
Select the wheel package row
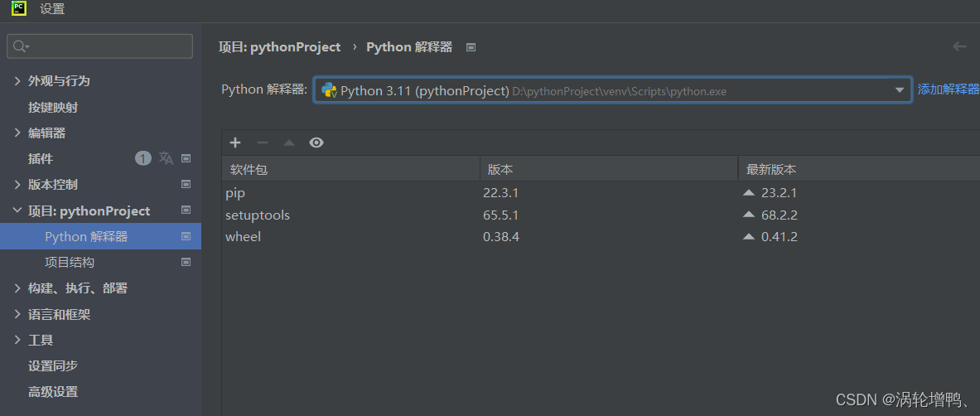[601, 236]
